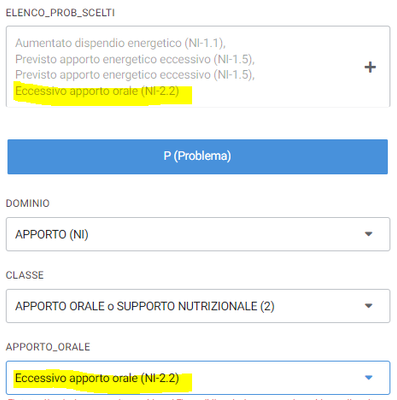Click the highlighted Eccessivo apporto orale list entry
The width and height of the screenshot is (397, 400).
(x=97, y=91)
